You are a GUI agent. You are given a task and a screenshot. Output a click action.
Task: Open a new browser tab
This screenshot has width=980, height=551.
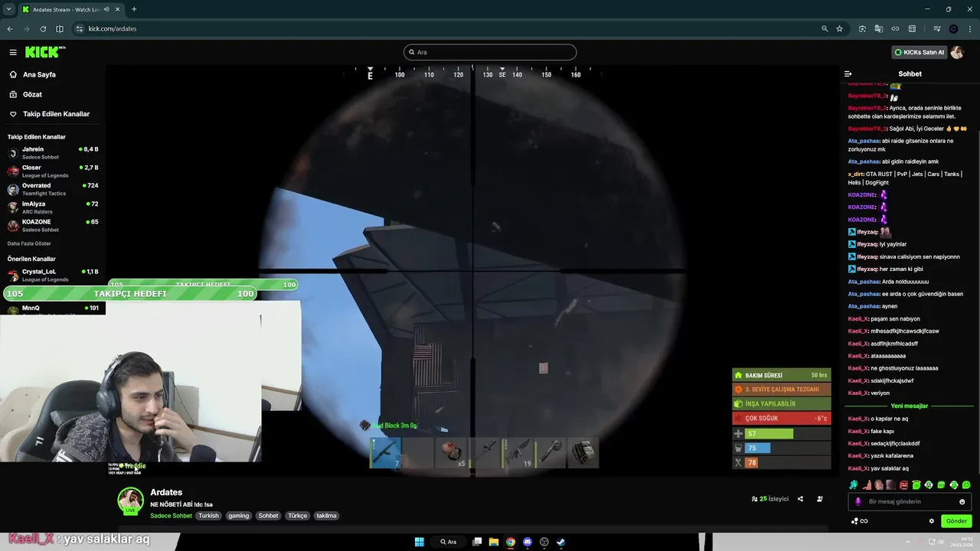[134, 9]
